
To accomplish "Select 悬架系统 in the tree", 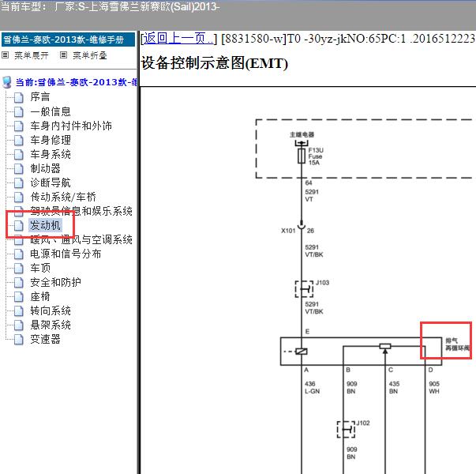I will click(x=51, y=325).
